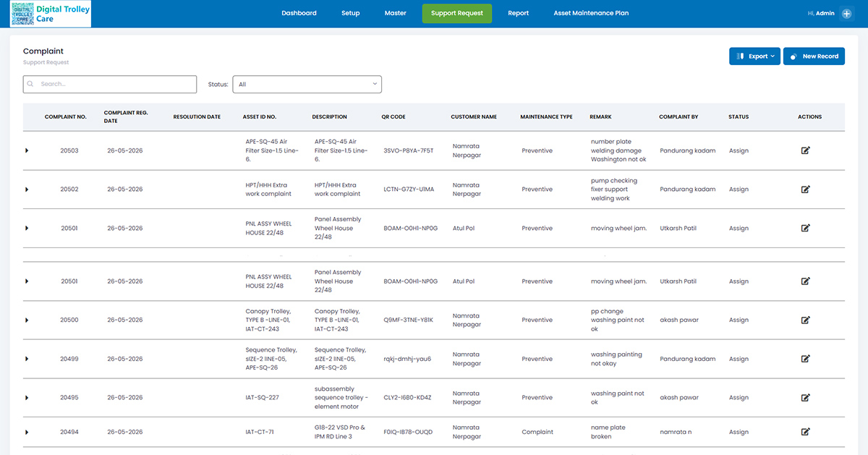Screen dimensions: 868x455
Task: Sort by Customer Name column header
Action: pos(474,116)
